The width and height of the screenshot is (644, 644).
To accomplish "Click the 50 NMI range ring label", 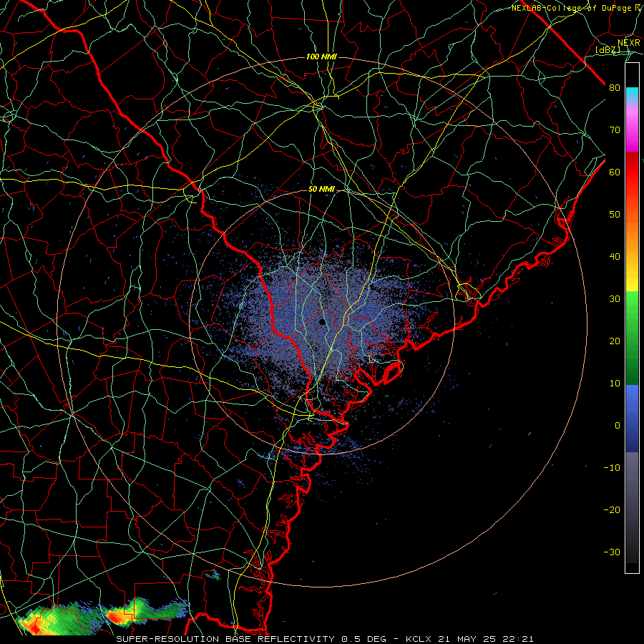I will pyautogui.click(x=321, y=190).
